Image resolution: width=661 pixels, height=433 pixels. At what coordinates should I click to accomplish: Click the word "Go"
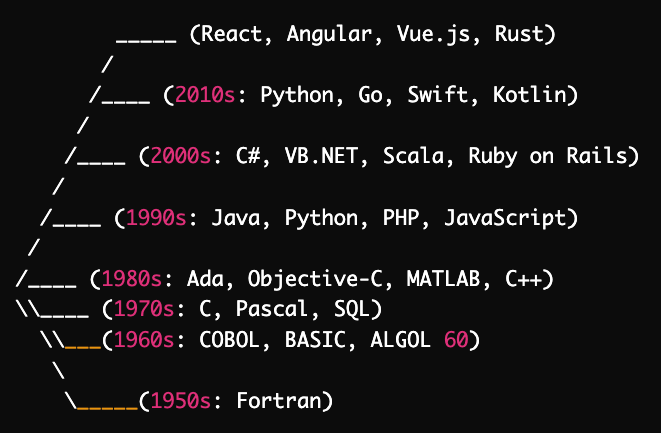pos(371,94)
